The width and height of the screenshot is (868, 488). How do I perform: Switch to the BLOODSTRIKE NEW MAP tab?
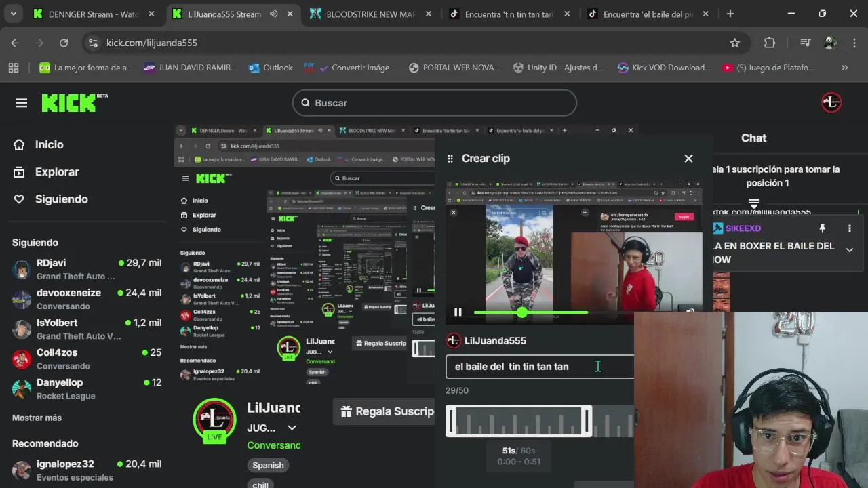(x=372, y=14)
